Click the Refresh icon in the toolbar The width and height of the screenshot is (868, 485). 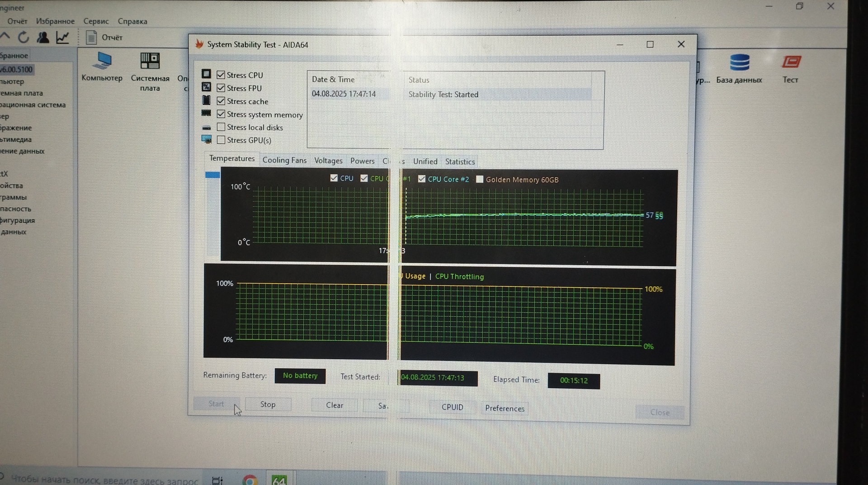[24, 37]
